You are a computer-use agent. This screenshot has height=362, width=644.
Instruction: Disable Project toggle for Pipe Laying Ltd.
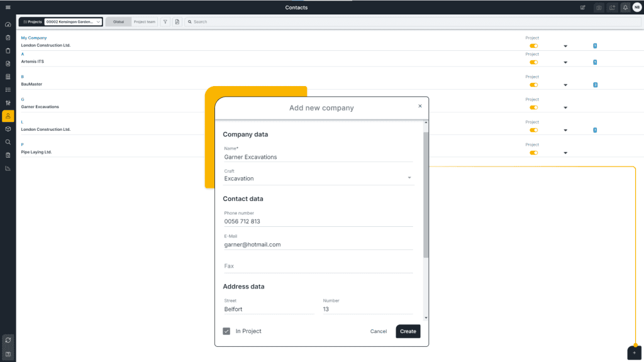[x=533, y=153]
